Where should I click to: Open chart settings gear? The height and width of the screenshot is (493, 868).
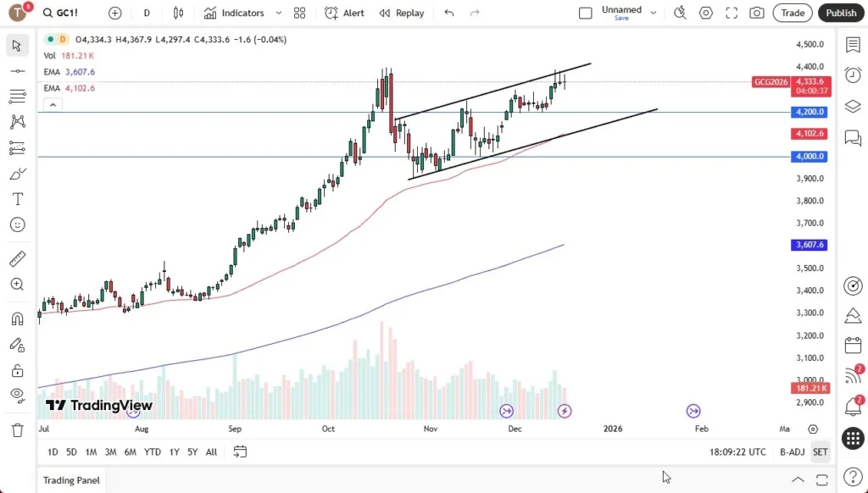(705, 13)
